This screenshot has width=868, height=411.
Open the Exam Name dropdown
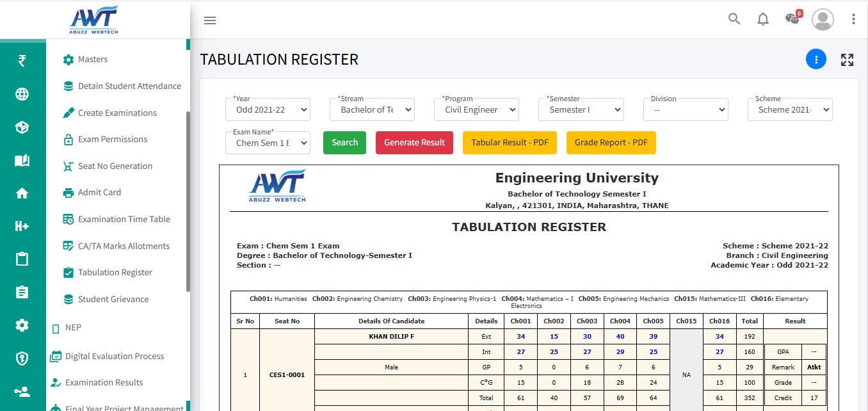pyautogui.click(x=268, y=142)
